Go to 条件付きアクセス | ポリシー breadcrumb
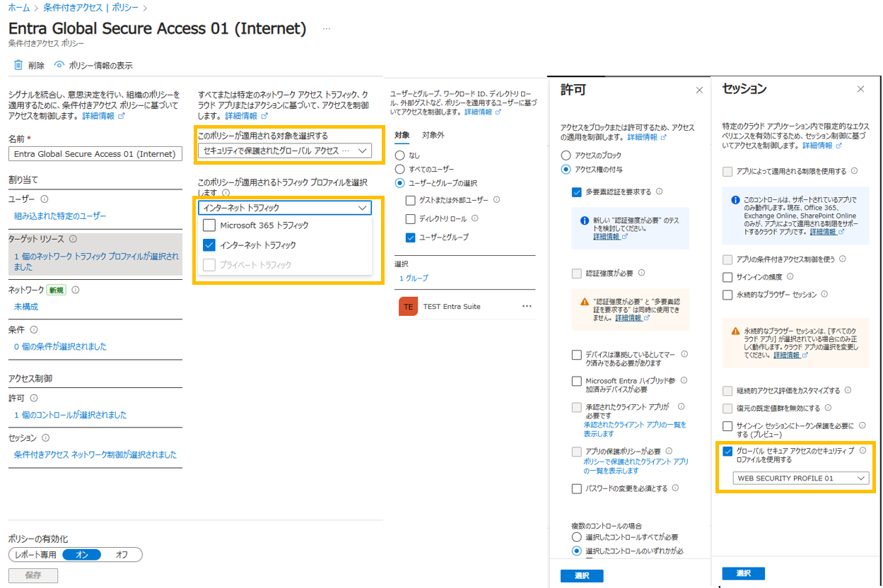The image size is (883, 588). point(90,8)
